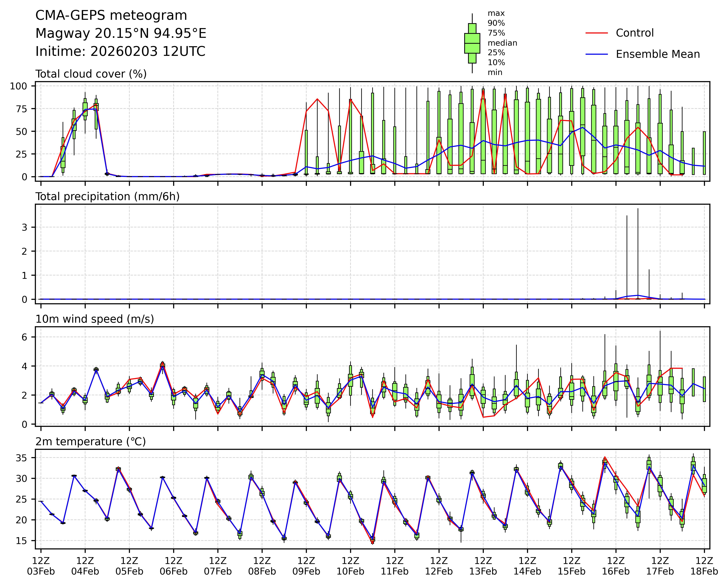Click the Total cloud cover panel title
Viewport: 728px width, 586px height.
[91, 74]
